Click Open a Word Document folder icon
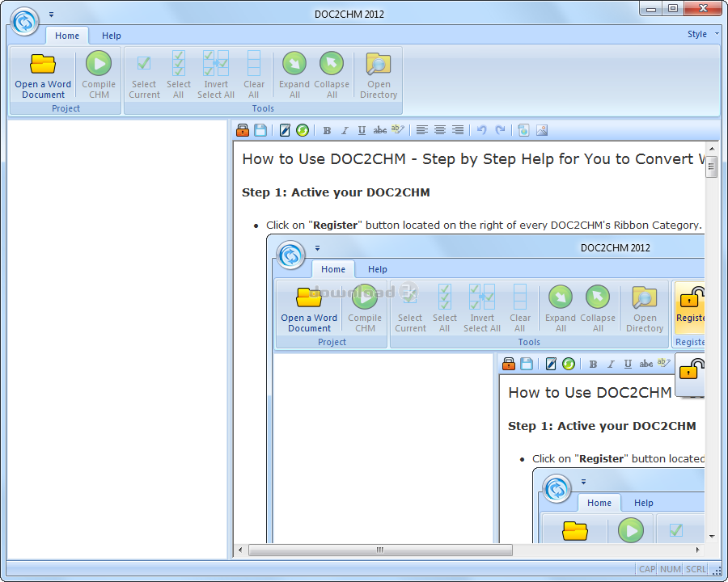This screenshot has height=582, width=728. [43, 64]
